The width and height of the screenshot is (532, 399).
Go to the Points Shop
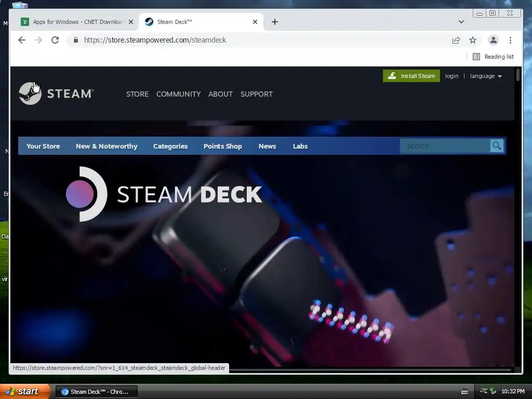(222, 146)
